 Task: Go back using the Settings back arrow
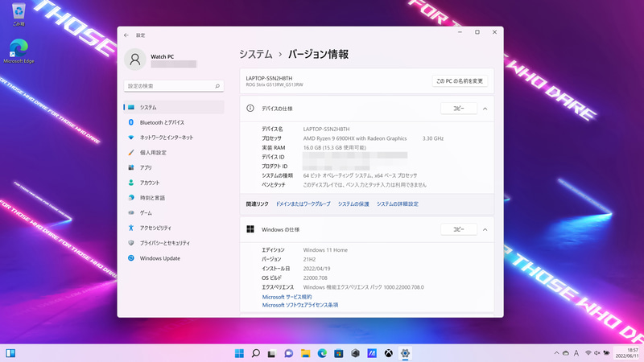(126, 35)
